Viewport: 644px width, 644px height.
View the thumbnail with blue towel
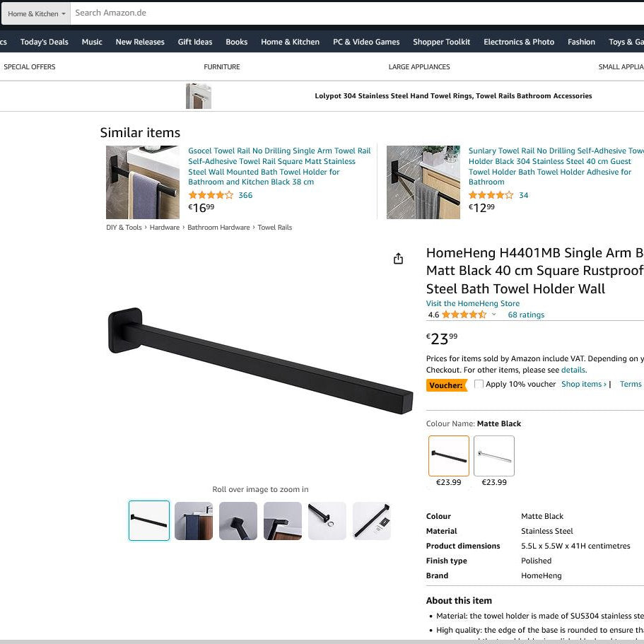coord(194,520)
